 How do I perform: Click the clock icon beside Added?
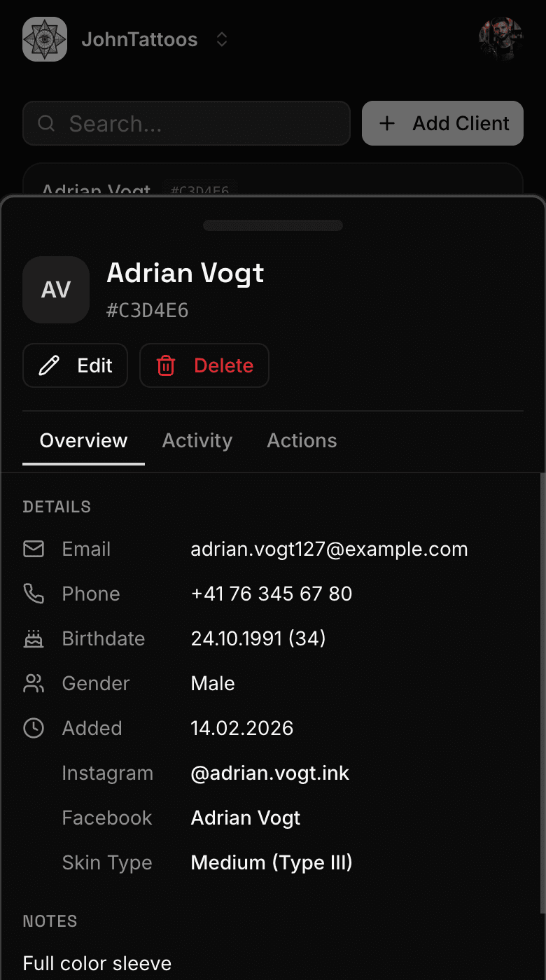[x=34, y=728]
